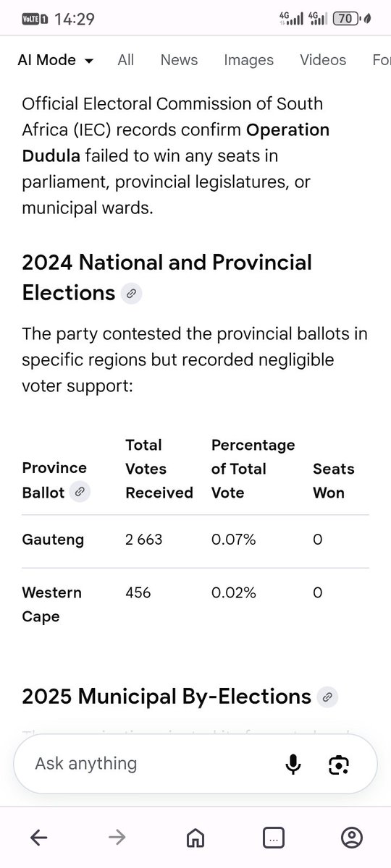Screen dimensions: 391x868
Task: Tap the 2025 Municipal By-Elections heading
Action: point(167,697)
